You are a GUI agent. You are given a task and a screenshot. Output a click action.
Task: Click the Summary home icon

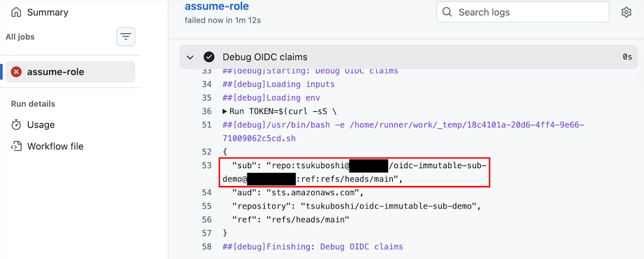pos(17,12)
